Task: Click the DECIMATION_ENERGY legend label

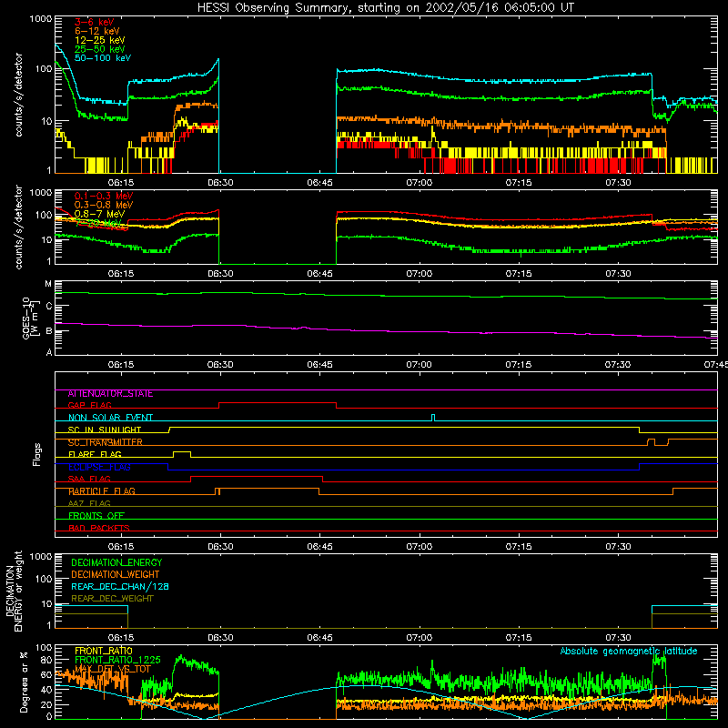Action: coord(116,562)
